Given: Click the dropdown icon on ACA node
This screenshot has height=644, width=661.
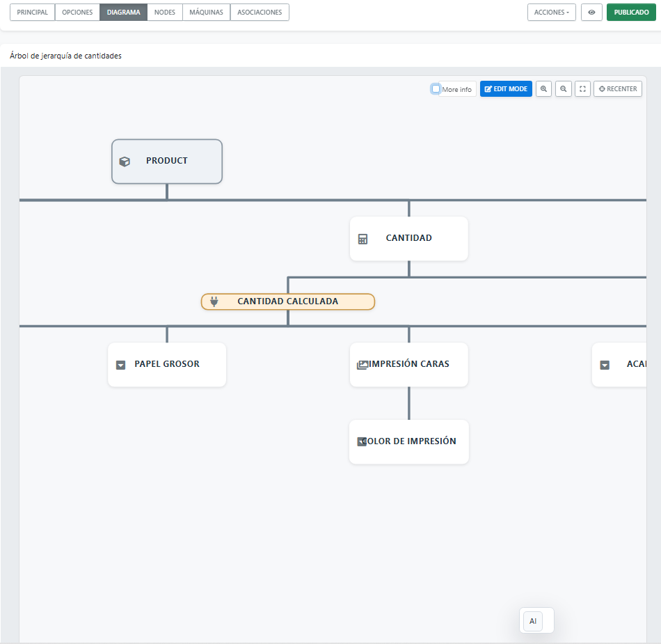Looking at the screenshot, I should 605,365.
